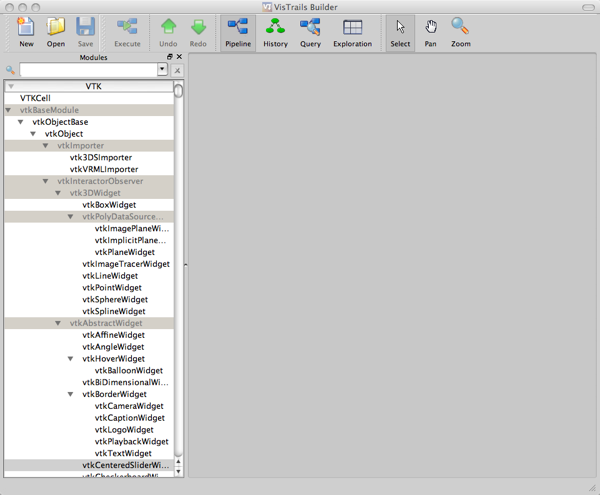600x495 pixels.
Task: Select the vtkPlaybackWidget module
Action: (x=131, y=442)
